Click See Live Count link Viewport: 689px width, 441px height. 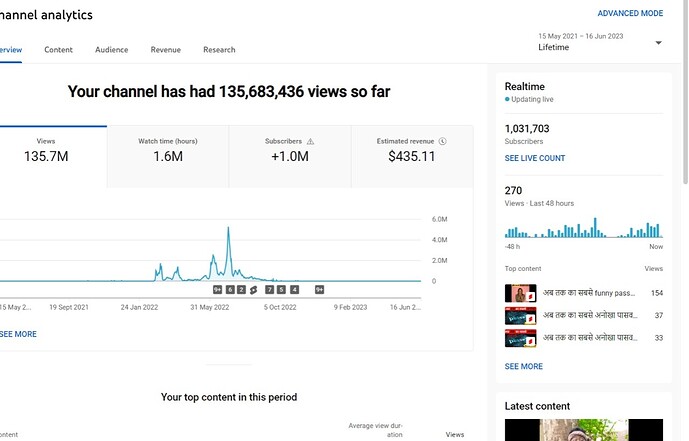coord(535,158)
